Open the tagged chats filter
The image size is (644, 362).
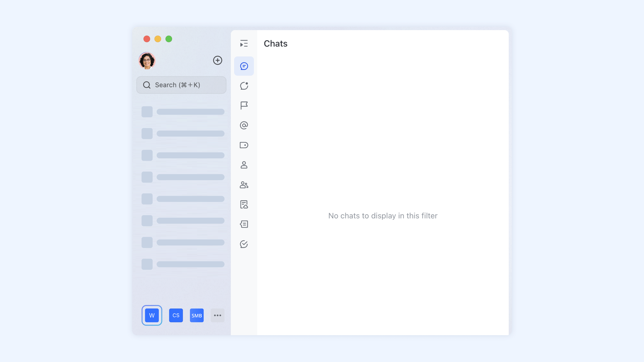click(244, 145)
